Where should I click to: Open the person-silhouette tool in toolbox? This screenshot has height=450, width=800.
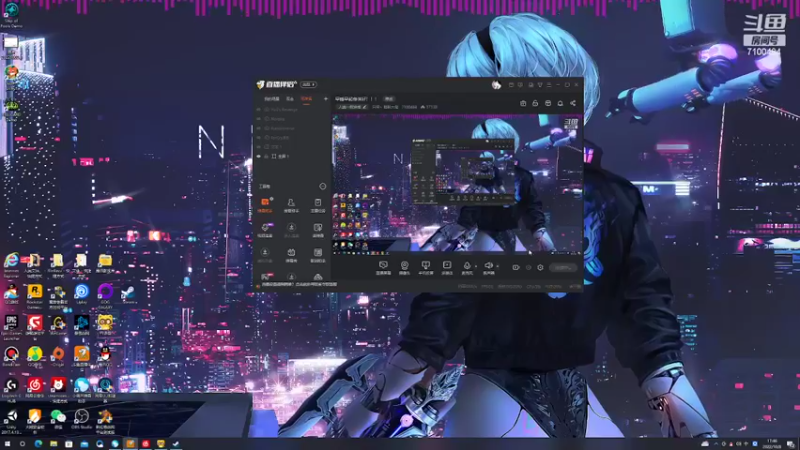point(291,205)
